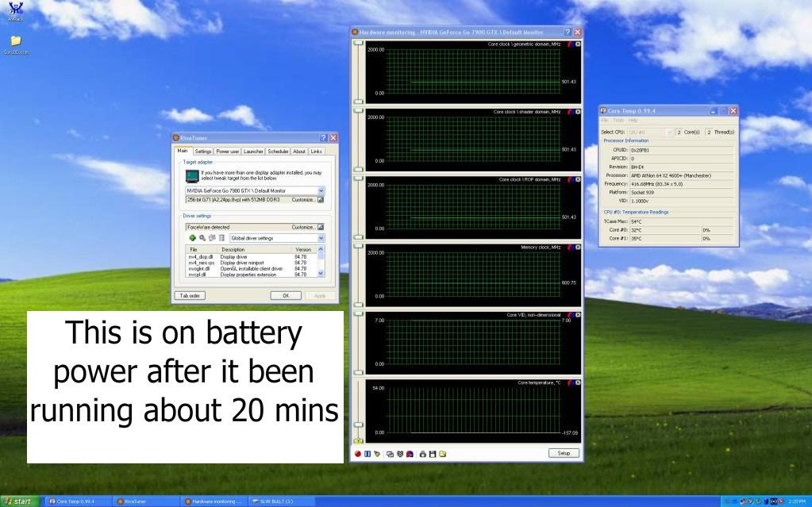Click the Start button on the taskbar
This screenshot has width=812, height=507.
18,501
